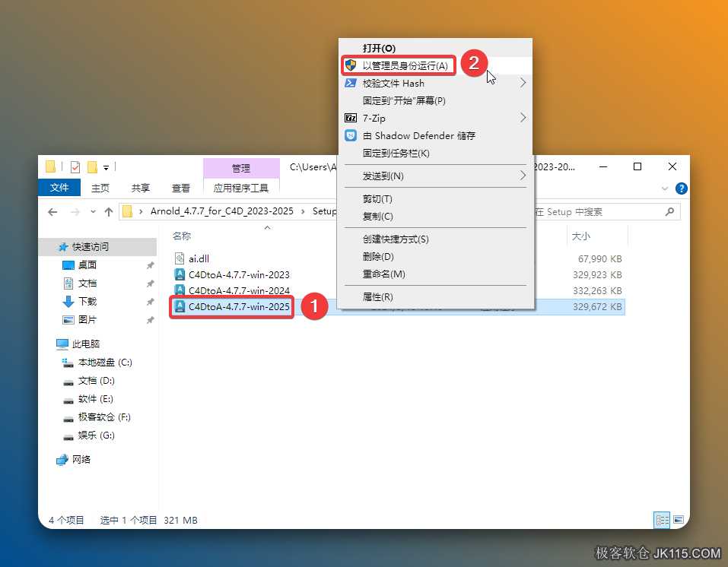Click the 管理 contextual tab header
The width and height of the screenshot is (728, 567).
(x=241, y=168)
